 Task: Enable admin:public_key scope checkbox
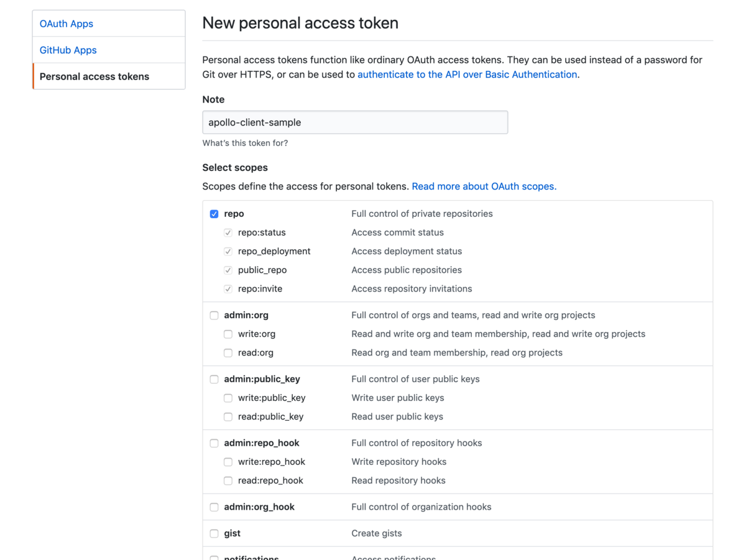click(214, 379)
